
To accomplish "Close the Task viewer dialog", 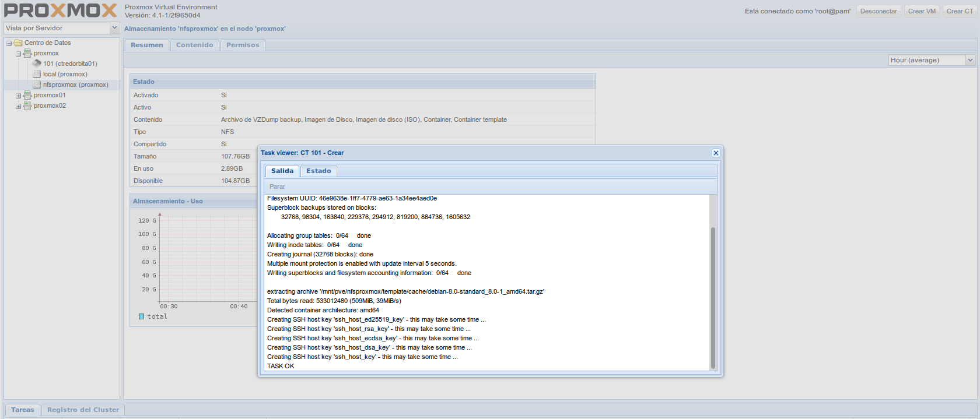I will coord(716,153).
